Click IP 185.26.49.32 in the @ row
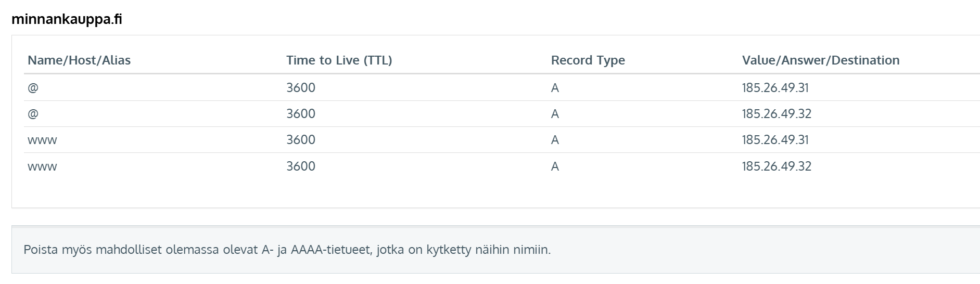980x284 pixels. (x=777, y=114)
